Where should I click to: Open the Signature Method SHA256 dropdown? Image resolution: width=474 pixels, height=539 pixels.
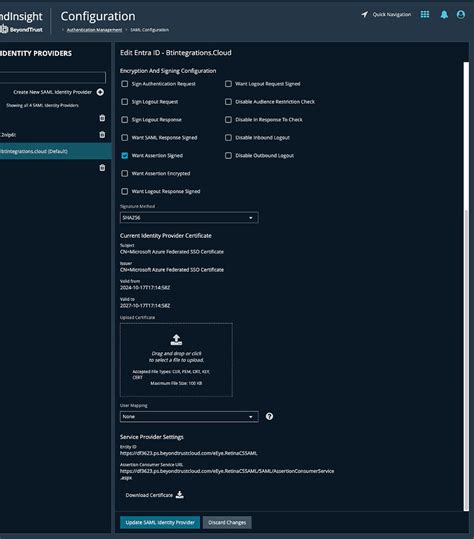[x=189, y=218]
